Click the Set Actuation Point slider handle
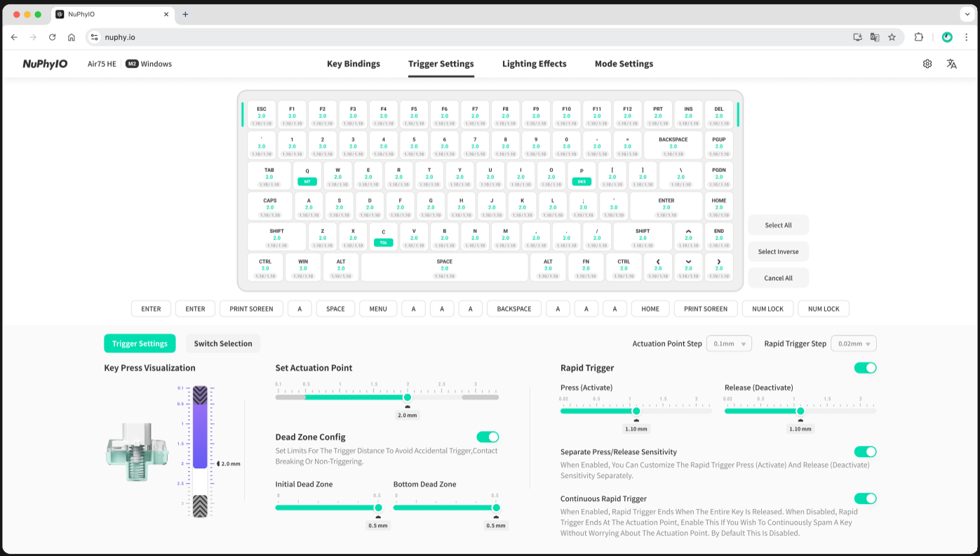 (408, 397)
